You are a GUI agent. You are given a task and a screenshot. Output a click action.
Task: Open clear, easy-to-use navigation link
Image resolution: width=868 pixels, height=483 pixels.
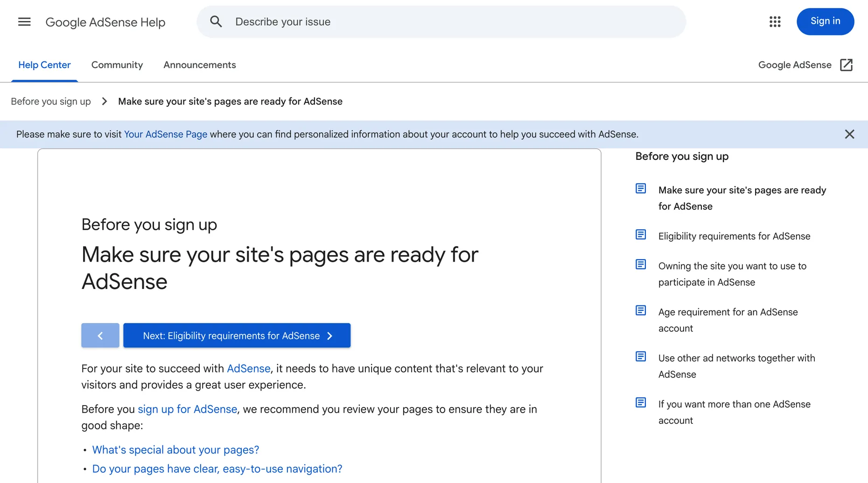[x=217, y=469]
